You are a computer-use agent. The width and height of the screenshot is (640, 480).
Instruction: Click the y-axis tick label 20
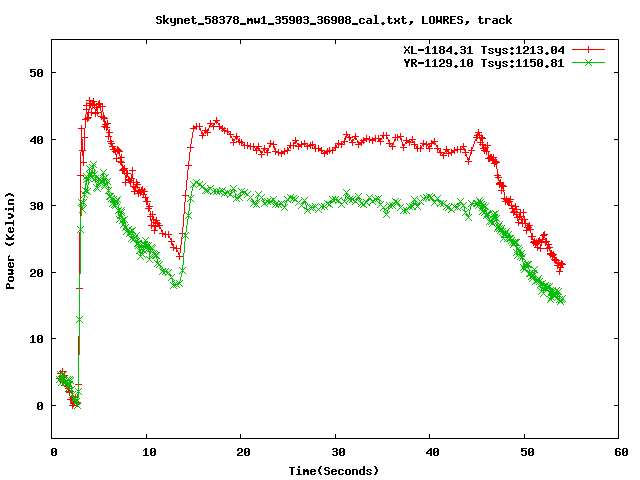(x=36, y=273)
